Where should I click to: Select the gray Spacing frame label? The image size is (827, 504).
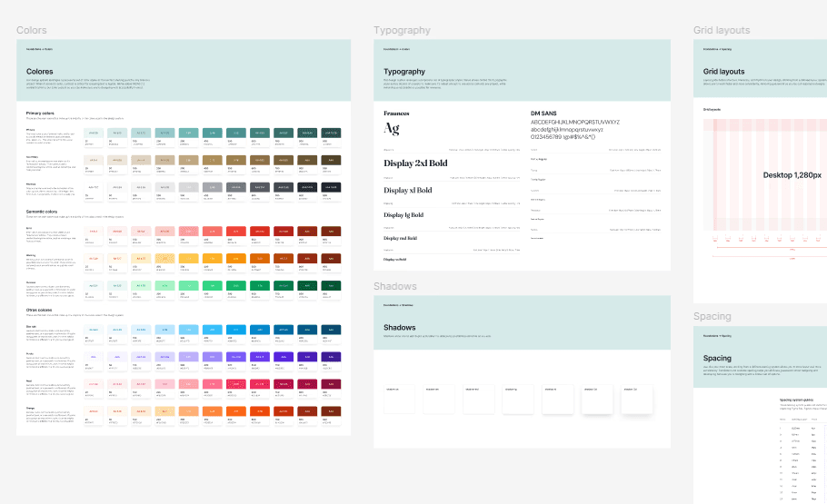click(712, 316)
